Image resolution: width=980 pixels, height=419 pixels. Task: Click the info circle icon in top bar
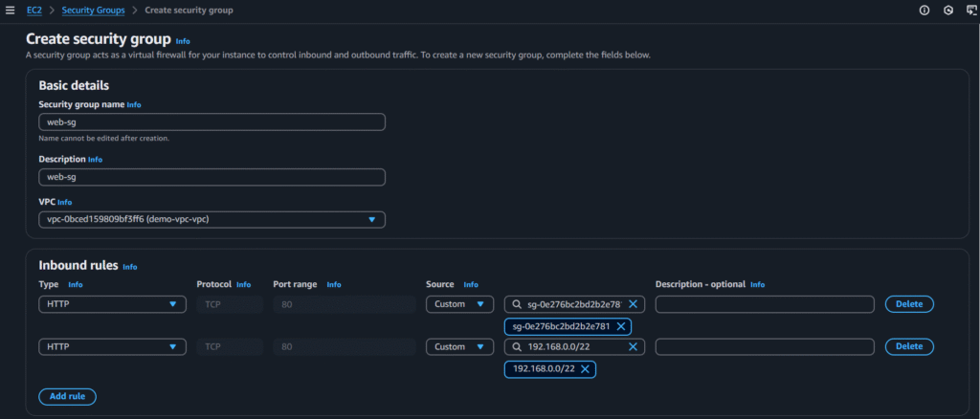point(924,11)
